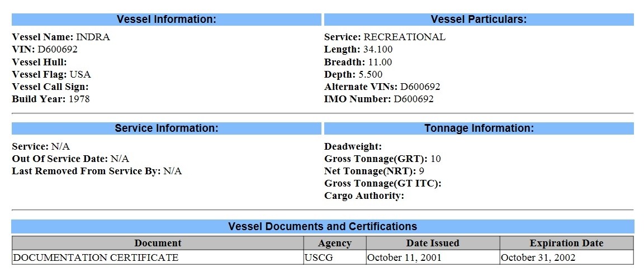Click the Expiration Date column header
Image resolution: width=644 pixels, height=272 pixels.
point(566,243)
